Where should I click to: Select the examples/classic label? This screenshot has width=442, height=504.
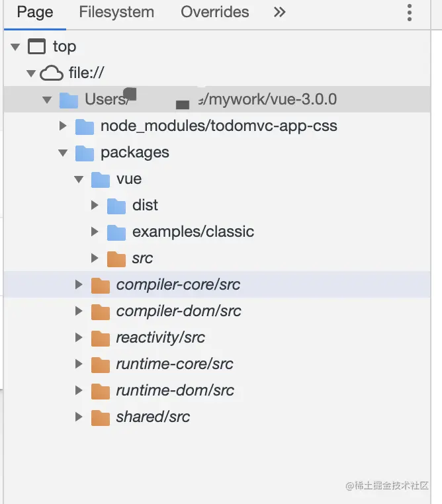tap(193, 231)
